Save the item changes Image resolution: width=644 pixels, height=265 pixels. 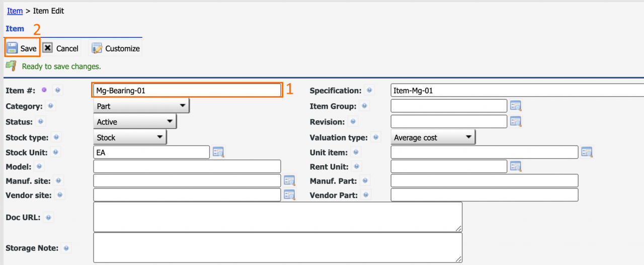[x=23, y=48]
